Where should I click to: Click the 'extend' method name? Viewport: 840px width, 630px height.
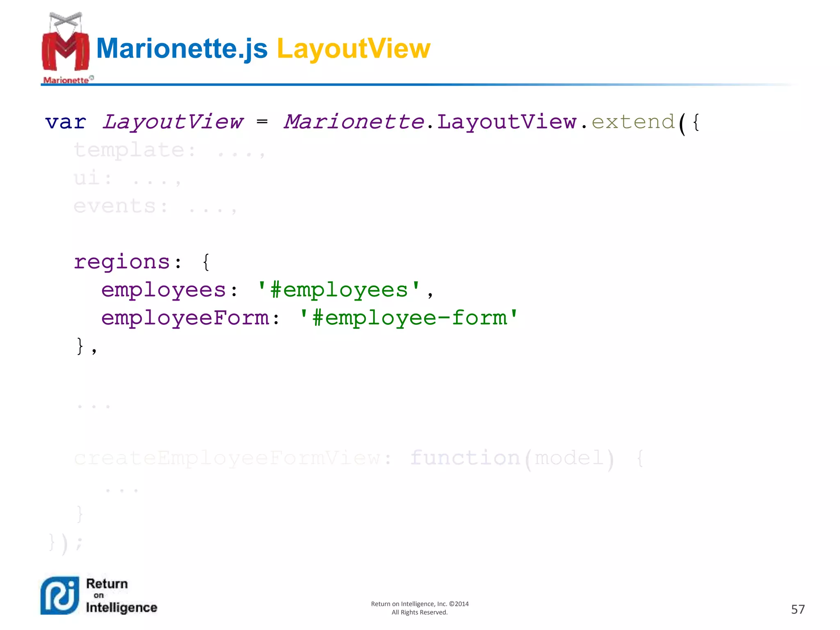tap(633, 122)
